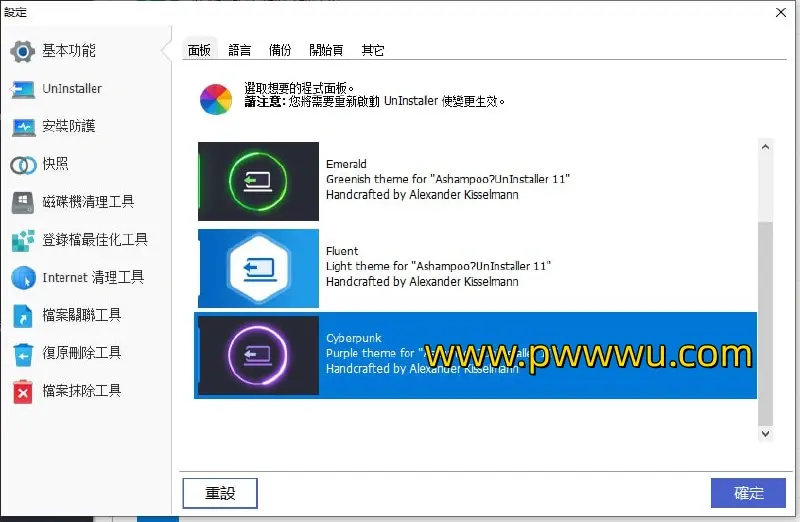Viewport: 800px width, 522px height.
Task: Click the Internet 清理工具 globe icon
Action: click(x=23, y=278)
